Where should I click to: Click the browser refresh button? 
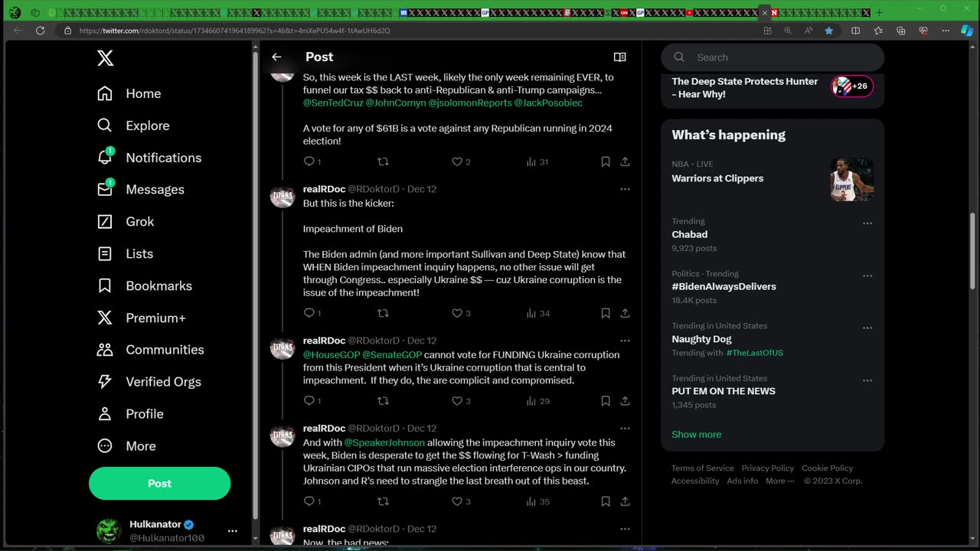coord(40,31)
